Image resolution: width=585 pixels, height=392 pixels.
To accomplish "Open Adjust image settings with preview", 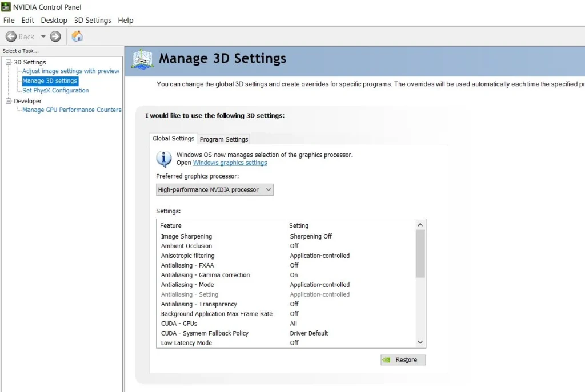I will coord(70,71).
